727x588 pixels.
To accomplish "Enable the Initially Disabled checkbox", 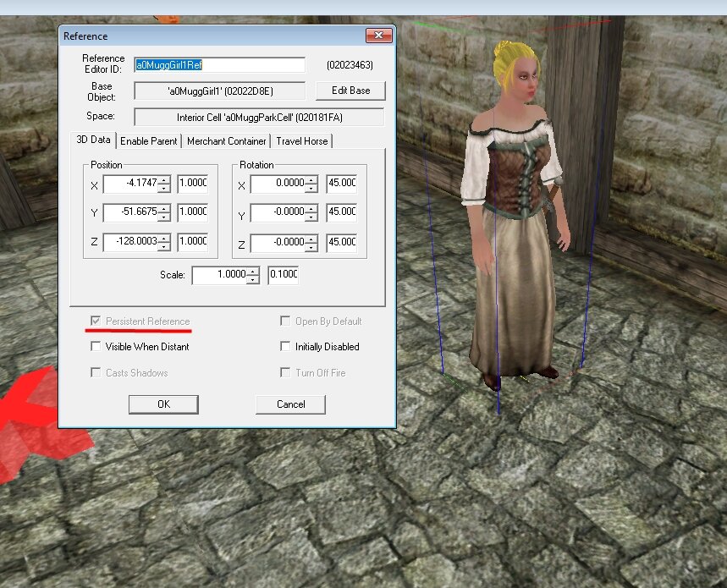I will click(285, 346).
